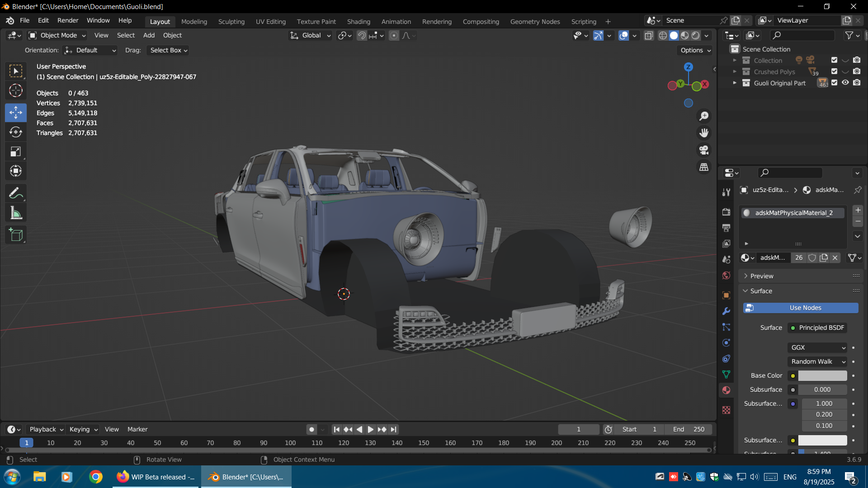Select the Scale tool
Screen dimensions: 868x488
pos(16,151)
